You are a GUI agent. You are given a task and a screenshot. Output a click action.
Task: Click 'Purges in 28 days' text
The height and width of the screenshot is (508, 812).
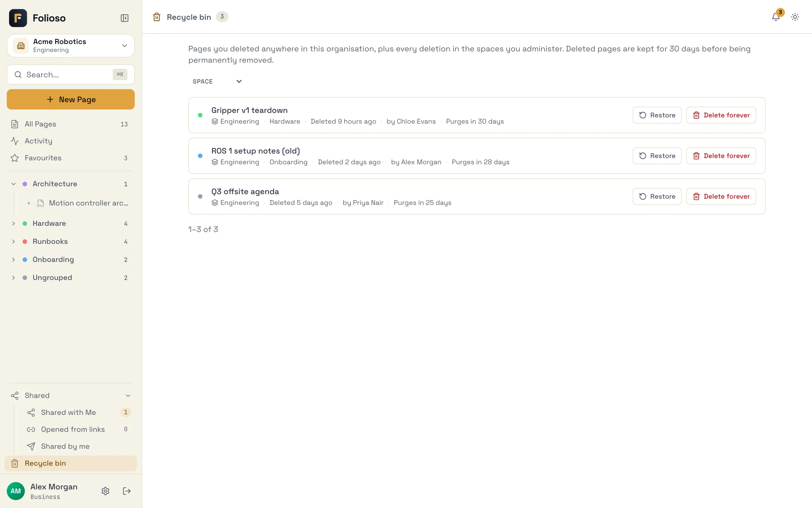click(x=480, y=162)
